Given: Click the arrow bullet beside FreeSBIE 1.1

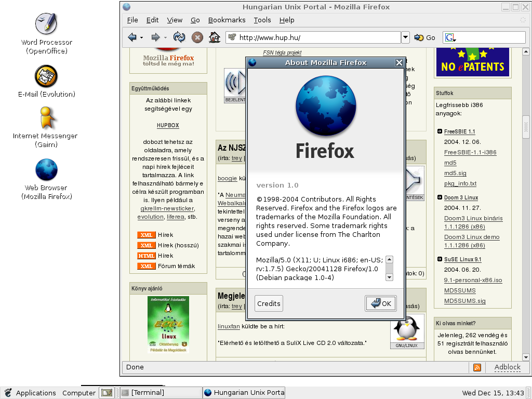Looking at the screenshot, I should point(440,131).
